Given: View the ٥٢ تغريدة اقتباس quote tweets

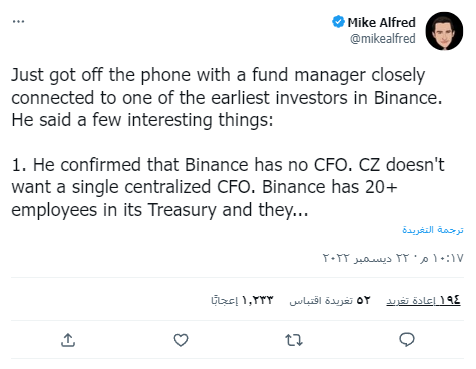Looking at the screenshot, I should (330, 300).
